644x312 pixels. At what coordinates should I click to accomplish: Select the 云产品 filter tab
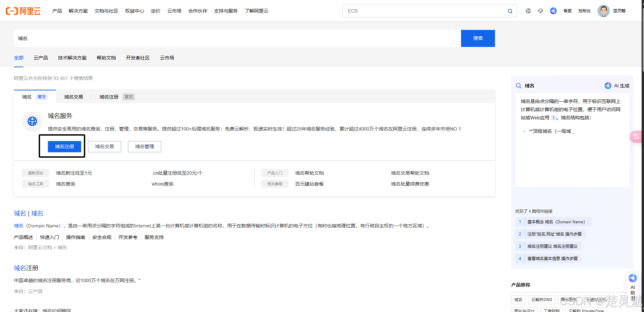pos(41,58)
